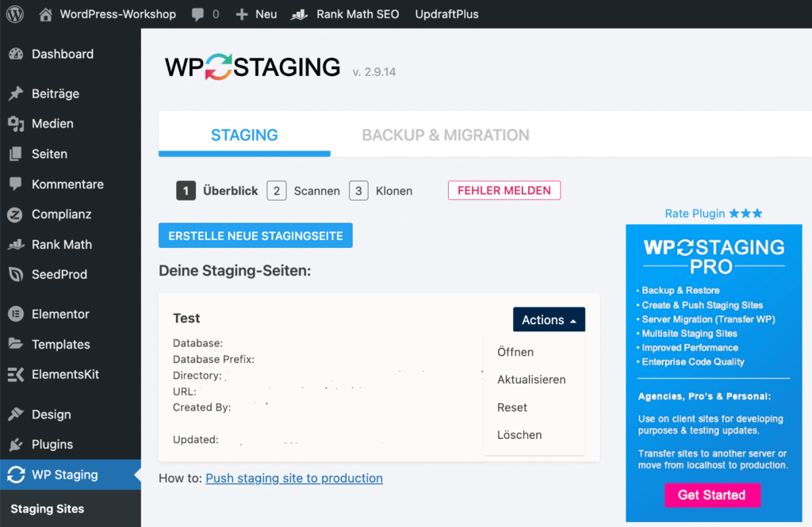Open the Dashboard menu item
Screen dimensions: 812x527
[x=63, y=54]
